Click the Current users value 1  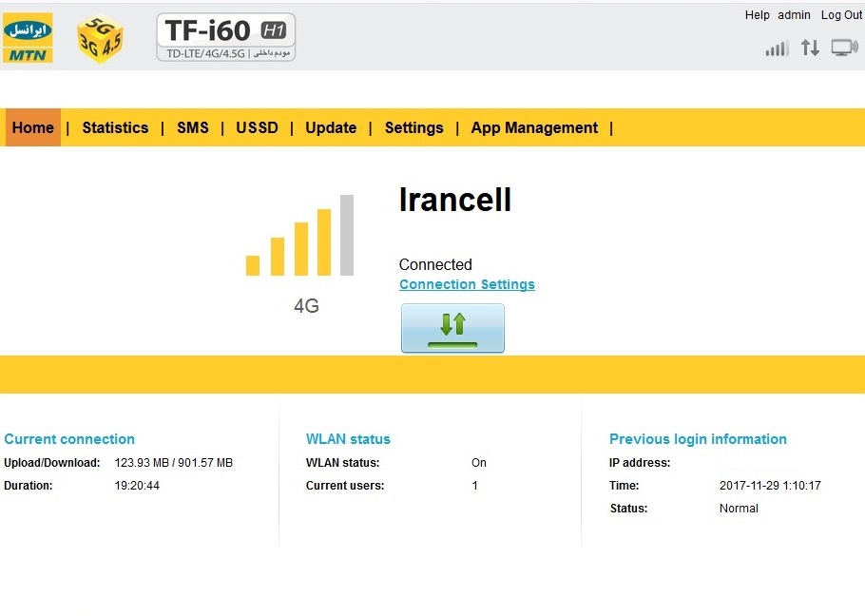474,486
